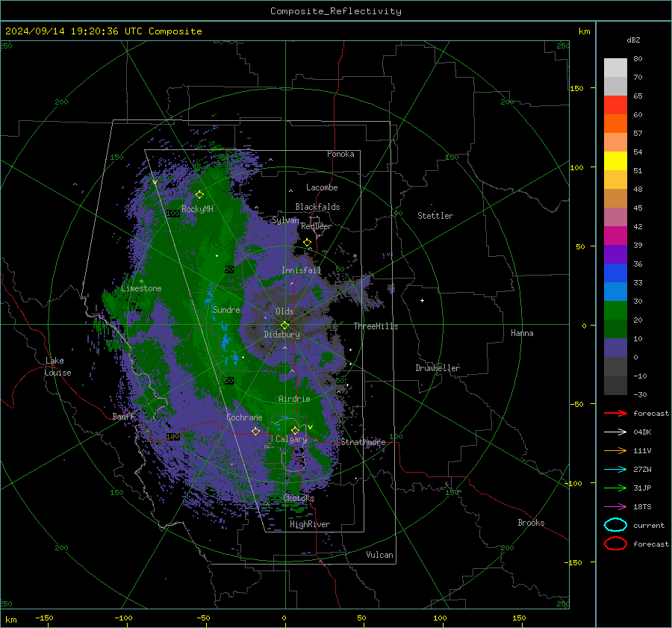Click the Lacombe city label

click(322, 187)
